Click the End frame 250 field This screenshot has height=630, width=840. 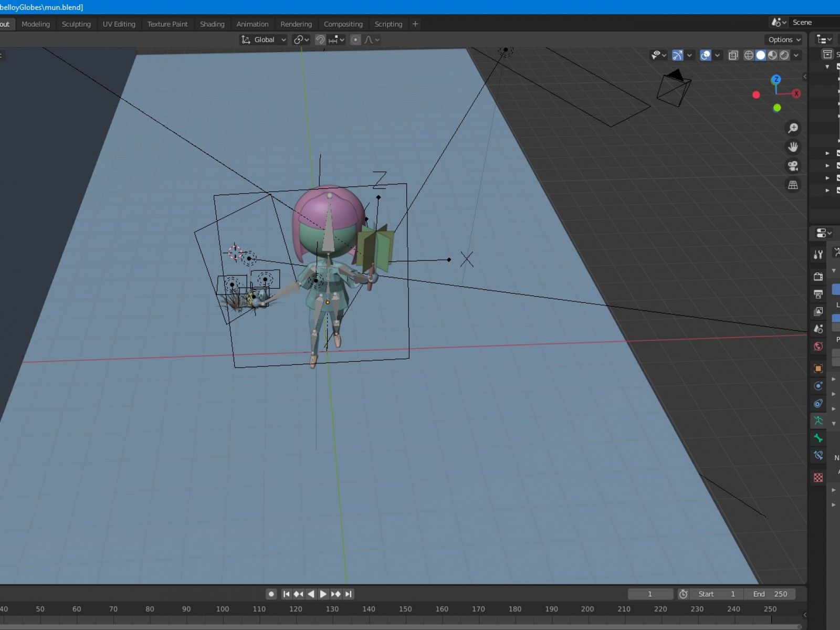[x=771, y=594]
